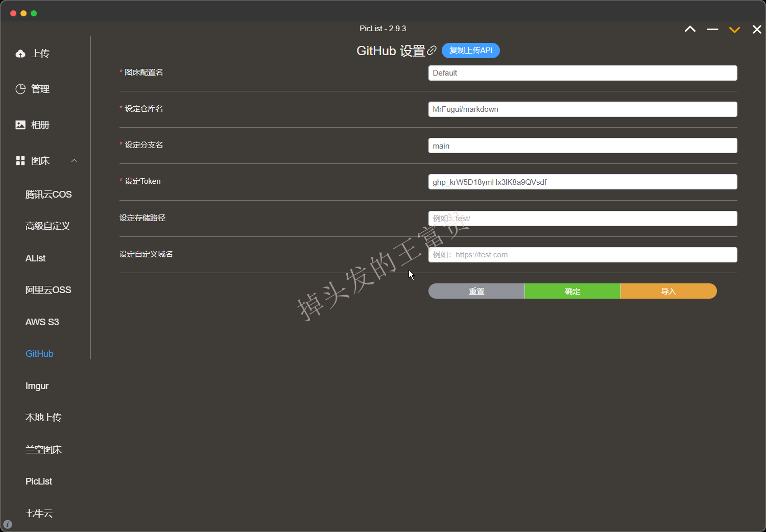Focus the 图床配置名 input field
766x532 pixels.
tap(583, 73)
